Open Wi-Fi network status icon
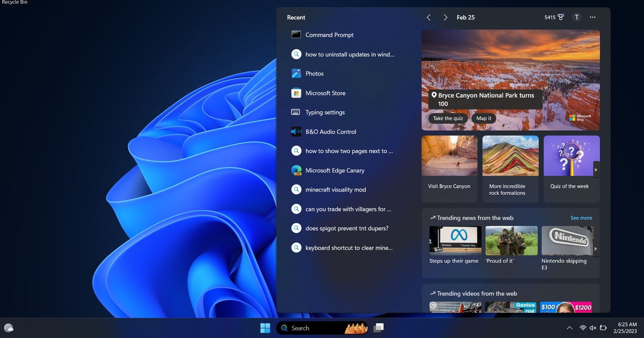The width and height of the screenshot is (644, 338). click(583, 328)
